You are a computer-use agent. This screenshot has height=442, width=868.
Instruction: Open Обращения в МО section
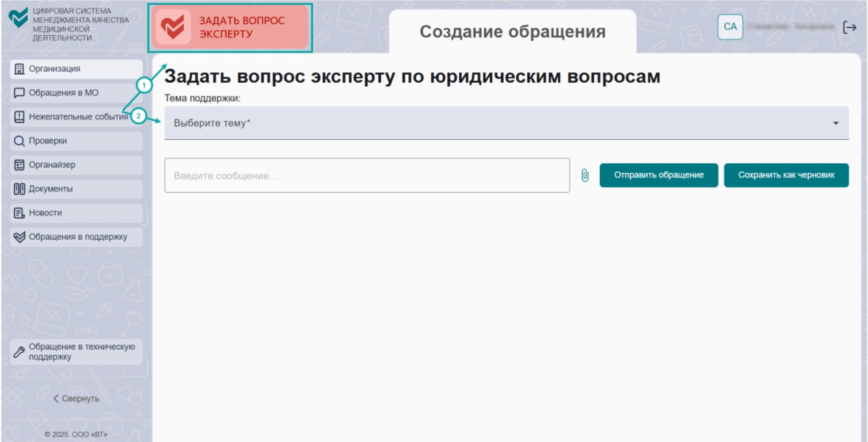(76, 93)
